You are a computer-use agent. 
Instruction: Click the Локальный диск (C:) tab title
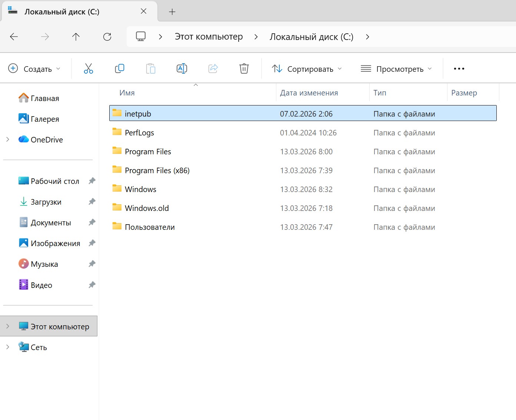(62, 12)
